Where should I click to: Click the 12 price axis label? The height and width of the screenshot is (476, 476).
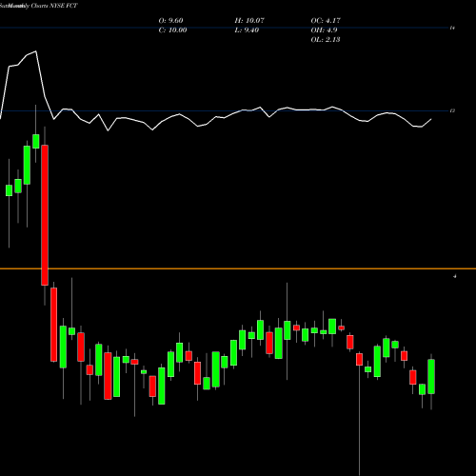coord(452,110)
